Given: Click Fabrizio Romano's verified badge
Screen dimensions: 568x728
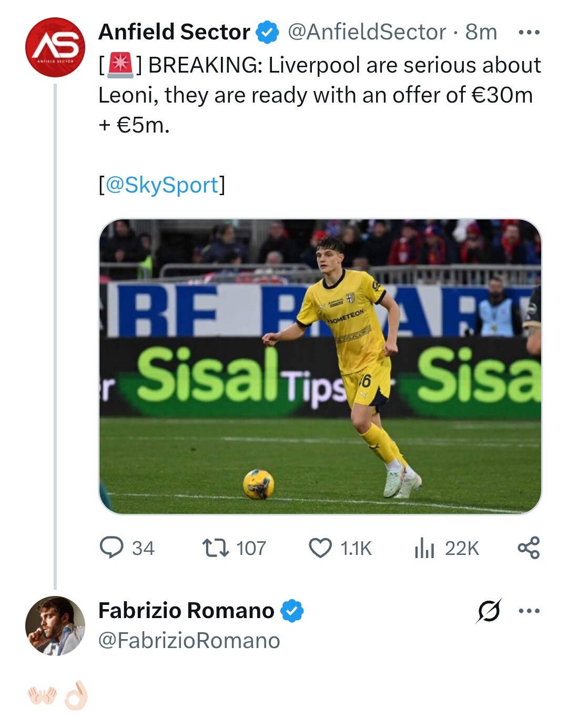Looking at the screenshot, I should click(292, 611).
